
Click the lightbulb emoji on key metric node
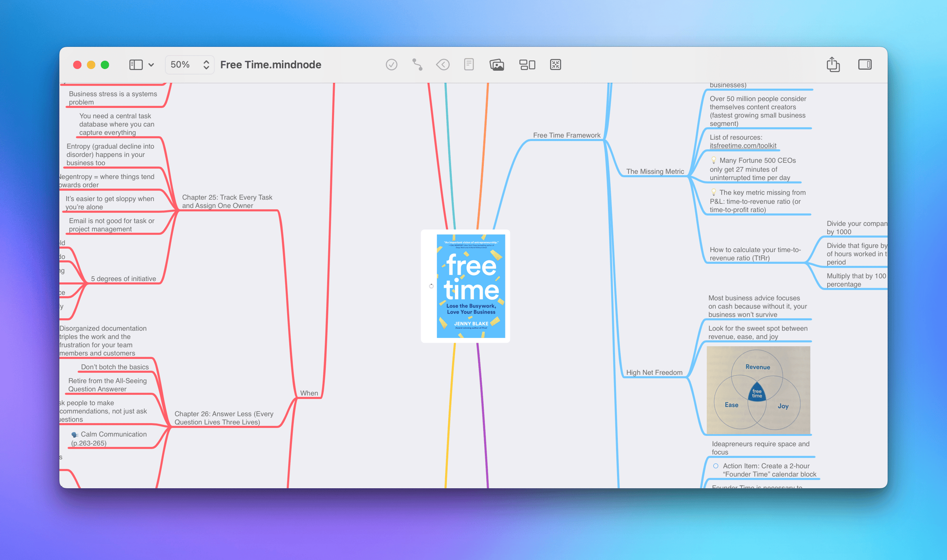pos(713,192)
